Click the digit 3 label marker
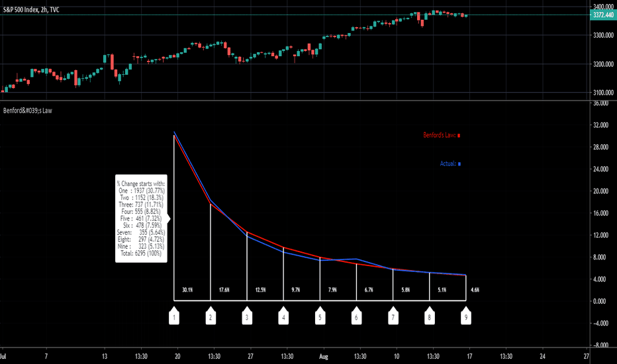The width and height of the screenshot is (617, 364). pos(247,316)
